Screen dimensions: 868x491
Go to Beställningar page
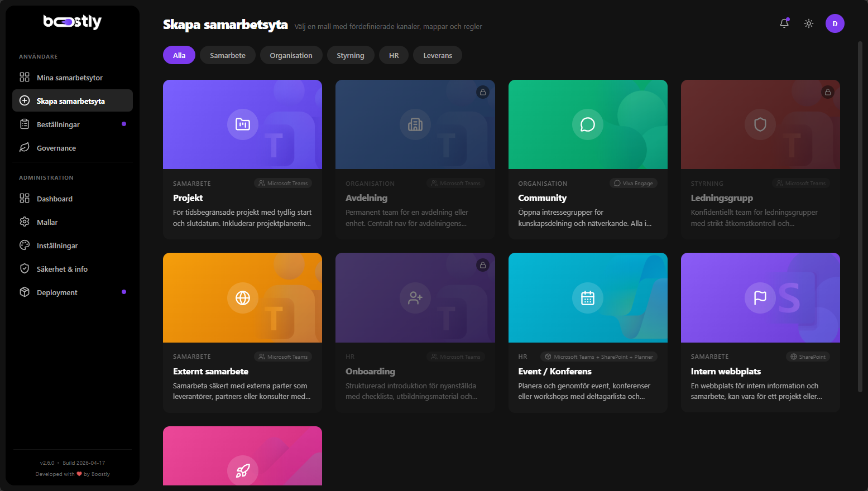point(73,124)
